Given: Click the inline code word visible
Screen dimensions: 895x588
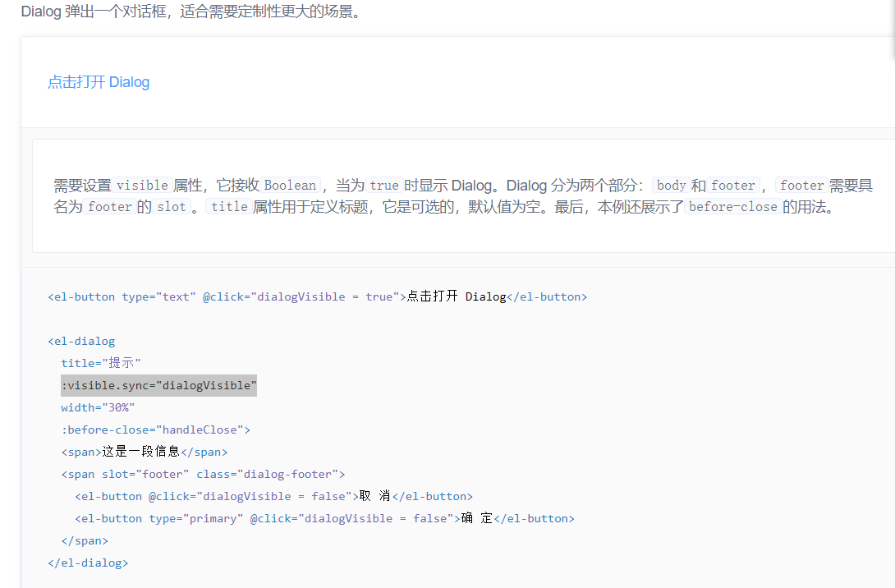Looking at the screenshot, I should click(142, 186).
